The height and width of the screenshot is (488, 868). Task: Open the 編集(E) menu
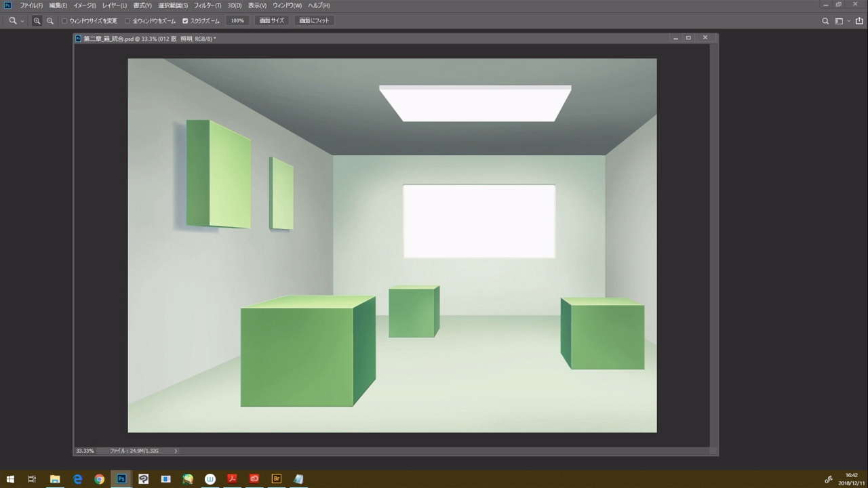(x=58, y=5)
